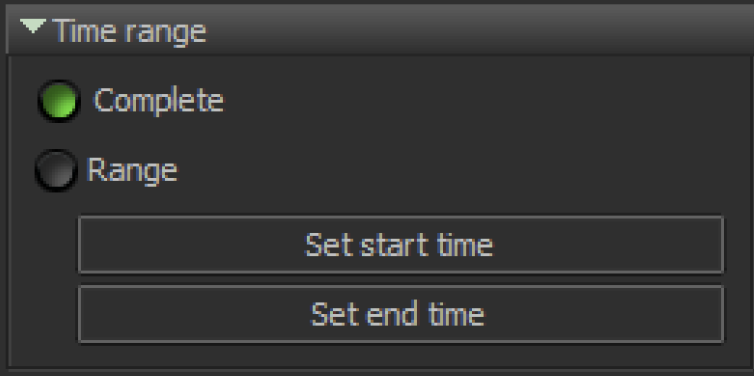This screenshot has height=376, width=754.
Task: Choose full-duration Complete option
Action: (59, 101)
